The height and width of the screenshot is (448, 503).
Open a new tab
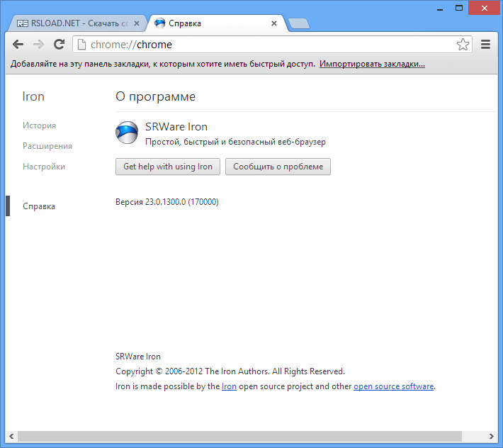click(x=299, y=24)
